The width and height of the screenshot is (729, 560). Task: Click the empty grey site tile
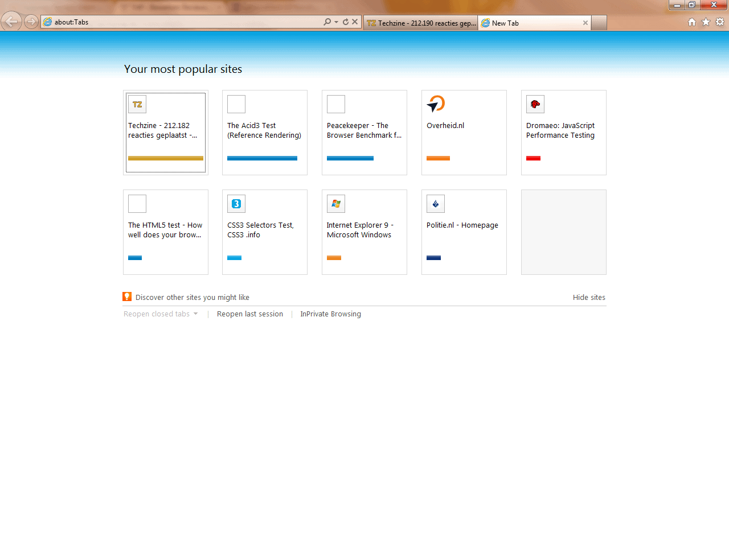tap(564, 232)
